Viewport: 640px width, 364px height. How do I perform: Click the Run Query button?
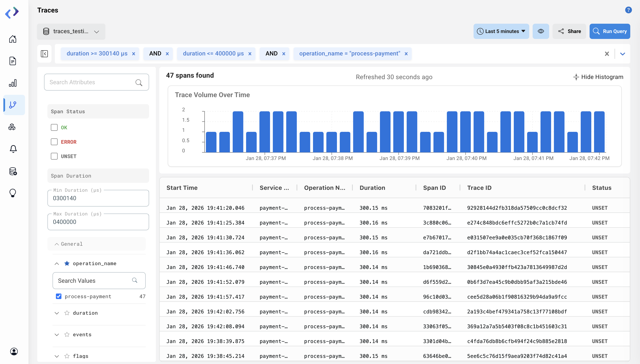click(610, 31)
